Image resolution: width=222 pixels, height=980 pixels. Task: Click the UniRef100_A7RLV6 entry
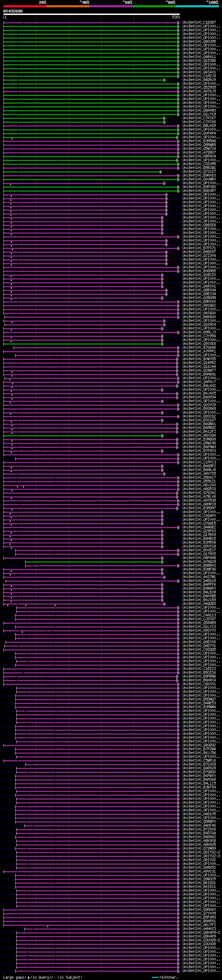coord(199,497)
